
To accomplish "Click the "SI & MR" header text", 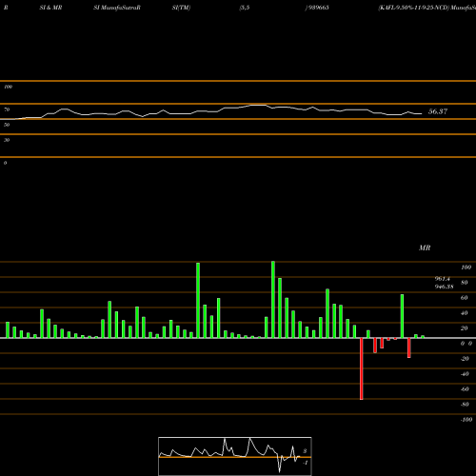I will (50, 8).
